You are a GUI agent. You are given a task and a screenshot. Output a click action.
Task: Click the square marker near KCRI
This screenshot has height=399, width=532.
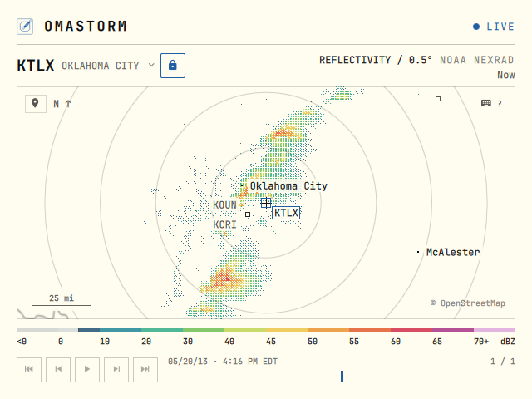pyautogui.click(x=248, y=214)
